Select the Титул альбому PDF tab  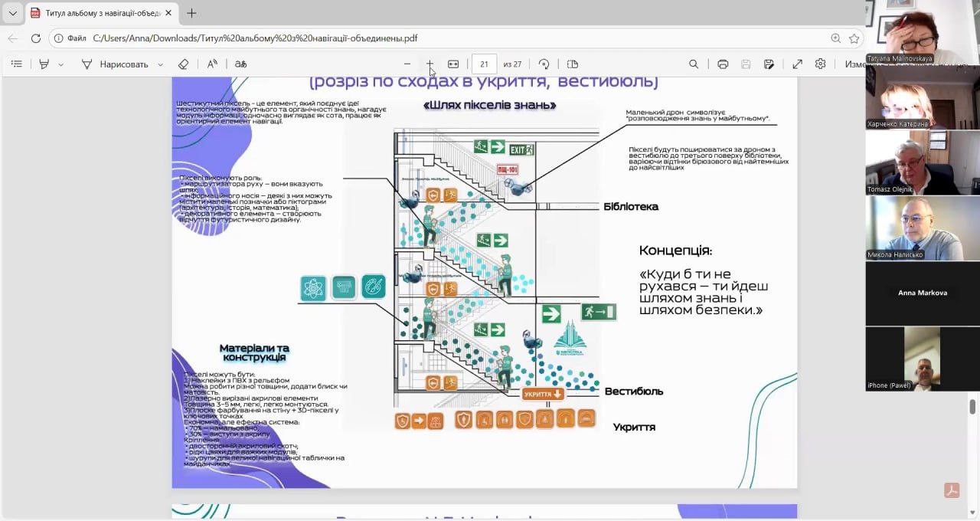[x=101, y=13]
